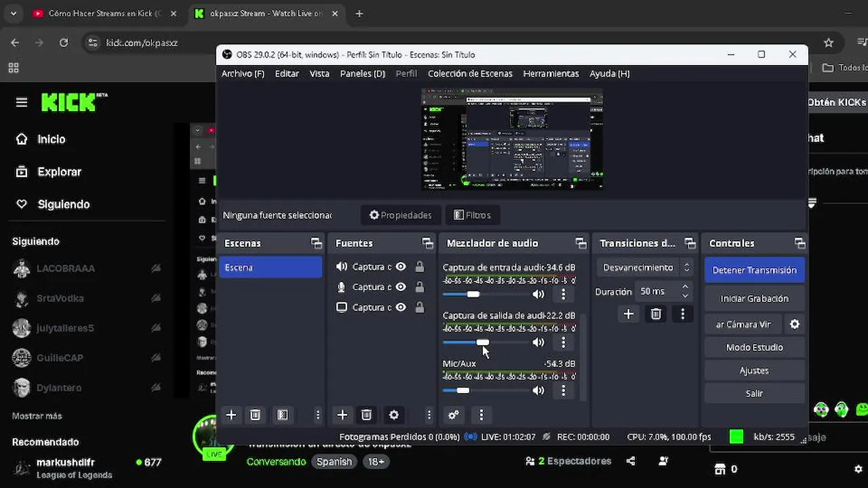
Task: Lock the audio input capture source
Action: tap(420, 267)
